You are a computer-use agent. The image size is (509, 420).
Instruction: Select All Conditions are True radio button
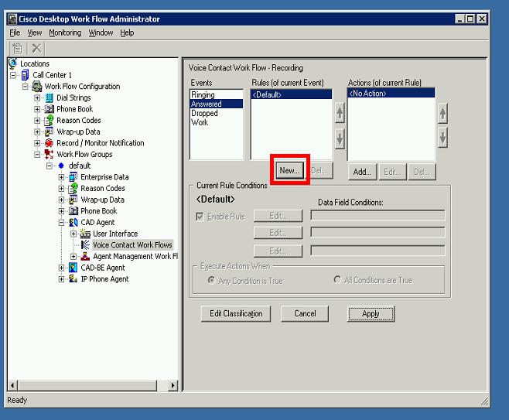(337, 279)
